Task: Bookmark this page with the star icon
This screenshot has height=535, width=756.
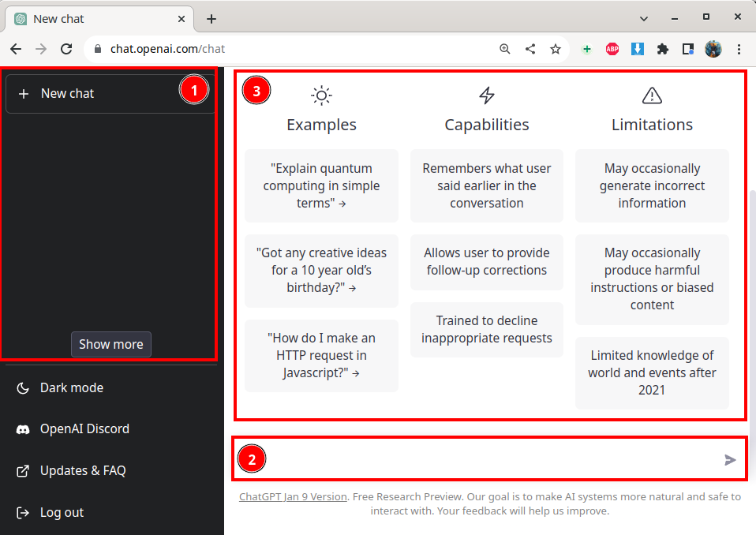Action: point(556,49)
